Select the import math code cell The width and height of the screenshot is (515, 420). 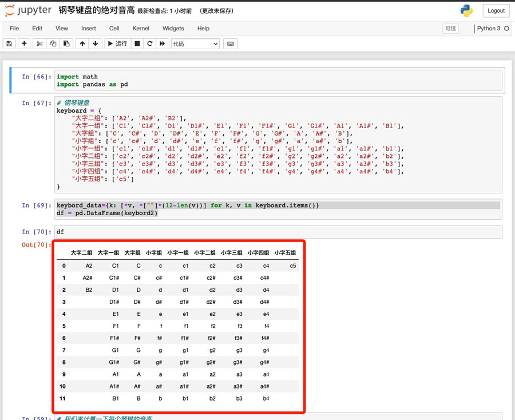(278, 80)
